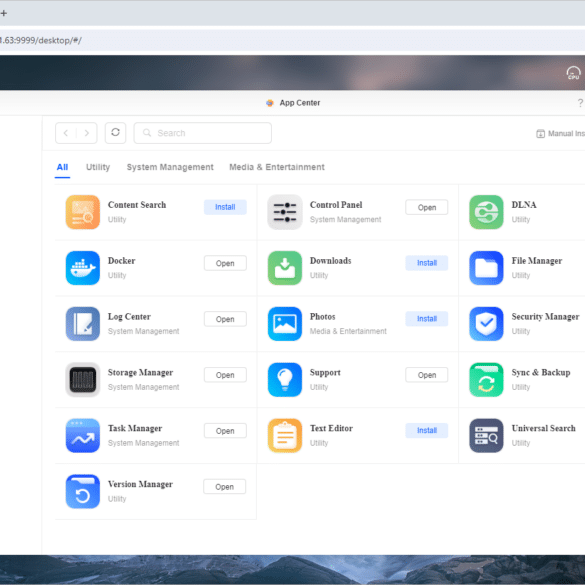This screenshot has width=585, height=585.
Task: Select the Support lightbulb icon
Action: pyautogui.click(x=285, y=379)
